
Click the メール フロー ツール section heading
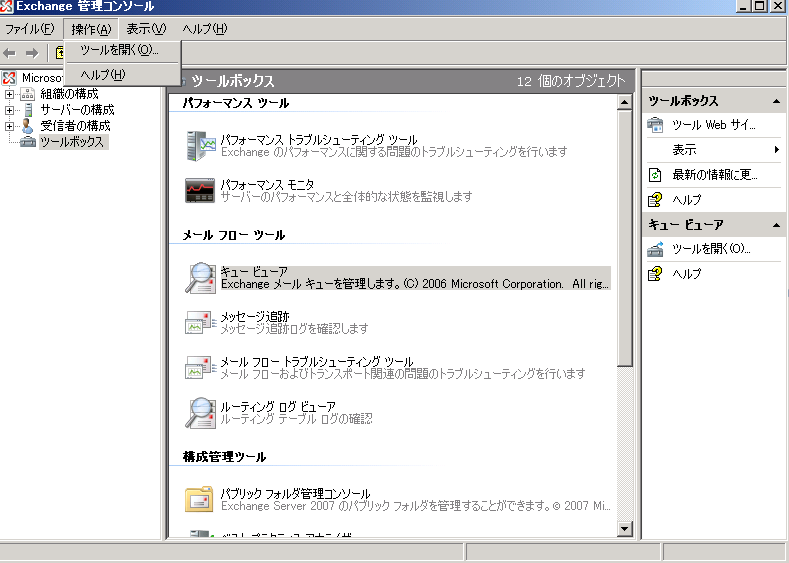coord(234,235)
